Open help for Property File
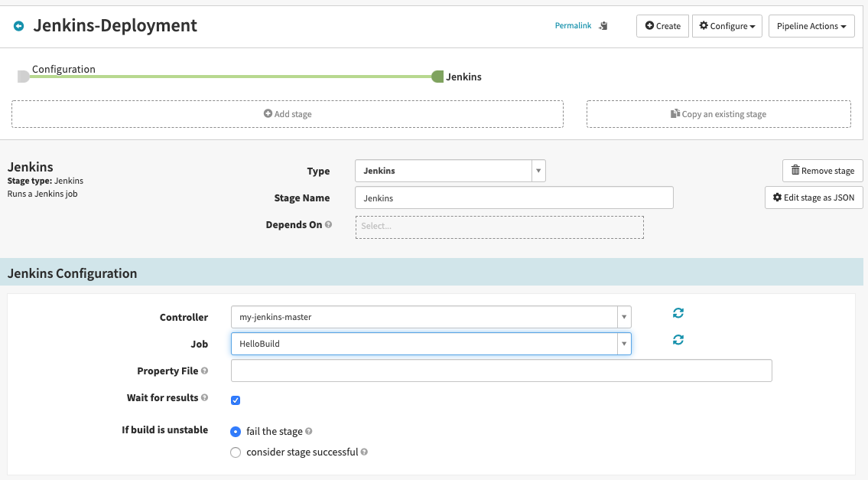868x480 pixels. tap(204, 371)
